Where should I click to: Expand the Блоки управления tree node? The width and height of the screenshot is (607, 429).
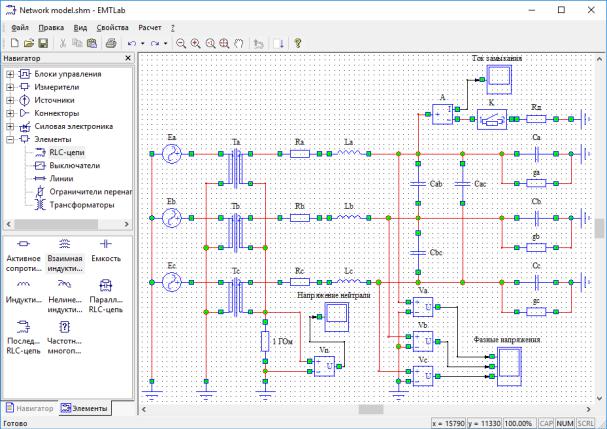[x=10, y=75]
